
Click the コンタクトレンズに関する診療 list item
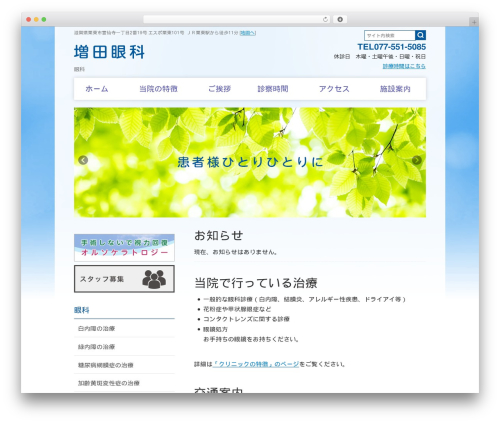coord(246,319)
